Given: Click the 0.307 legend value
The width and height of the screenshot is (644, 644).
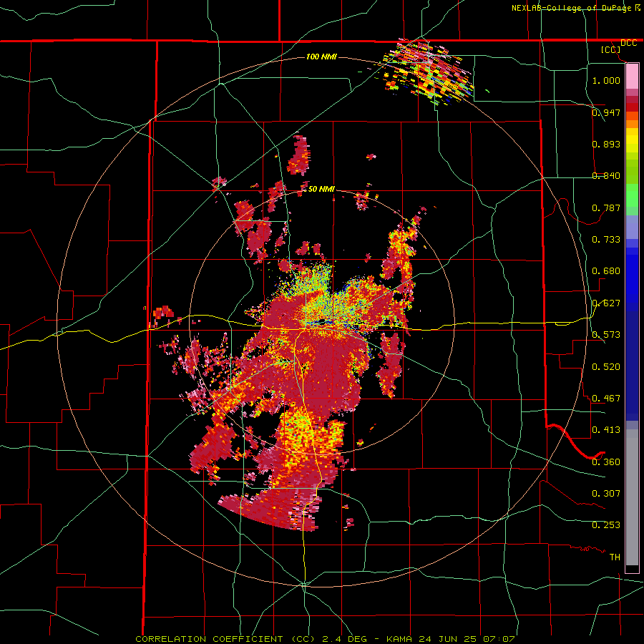Looking at the screenshot, I should [x=606, y=493].
